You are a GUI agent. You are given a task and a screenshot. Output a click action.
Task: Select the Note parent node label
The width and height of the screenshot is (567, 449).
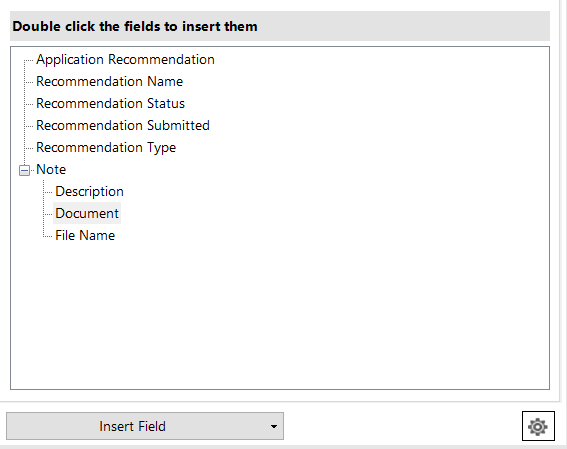51,170
